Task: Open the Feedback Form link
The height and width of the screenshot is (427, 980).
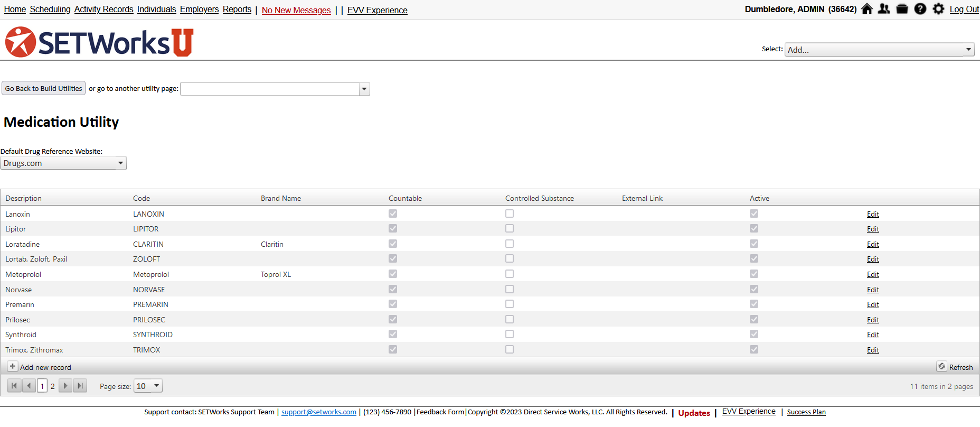Action: pyautogui.click(x=440, y=412)
